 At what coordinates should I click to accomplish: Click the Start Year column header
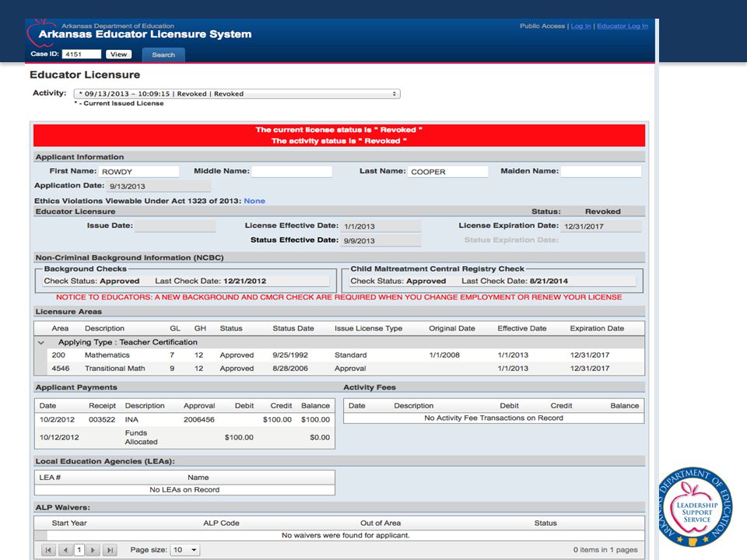(69, 523)
